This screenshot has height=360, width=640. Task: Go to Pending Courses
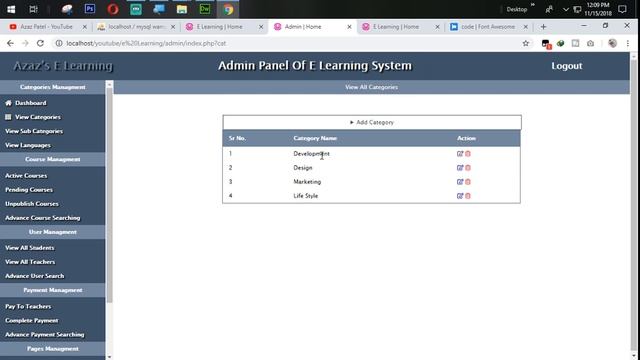point(29,190)
